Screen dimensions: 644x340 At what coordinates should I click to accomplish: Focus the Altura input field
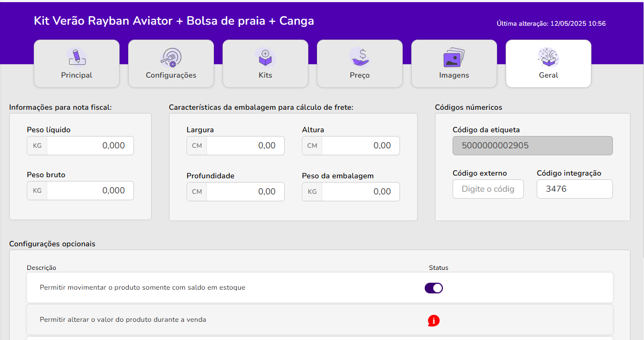coord(361,146)
